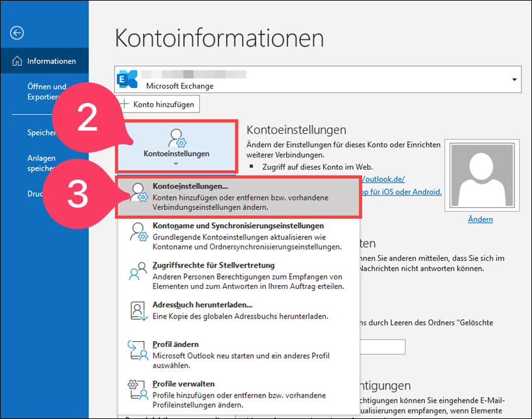Click the Profile verwalten gear icon

pos(138,390)
